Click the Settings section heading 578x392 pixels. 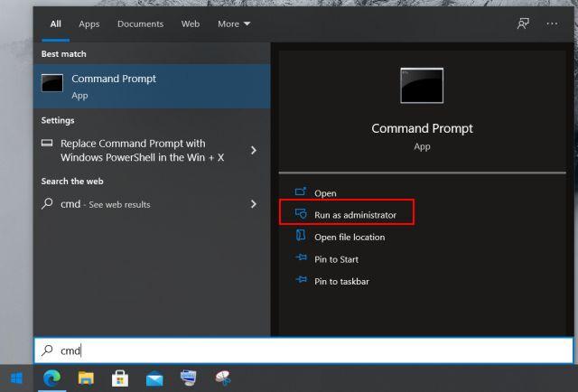58,121
